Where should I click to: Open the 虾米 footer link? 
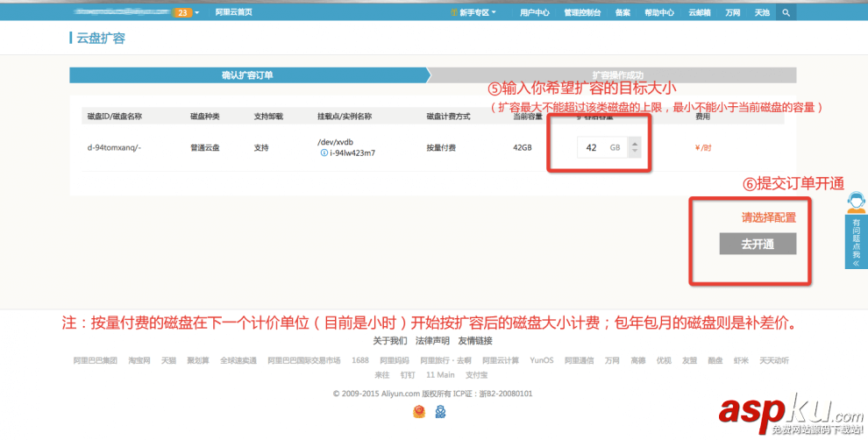741,360
